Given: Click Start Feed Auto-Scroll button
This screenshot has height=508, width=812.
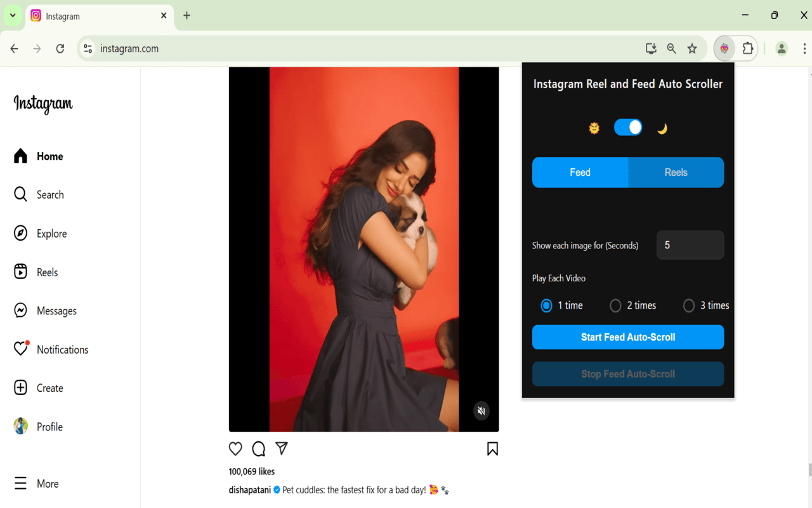Looking at the screenshot, I should coord(628,337).
